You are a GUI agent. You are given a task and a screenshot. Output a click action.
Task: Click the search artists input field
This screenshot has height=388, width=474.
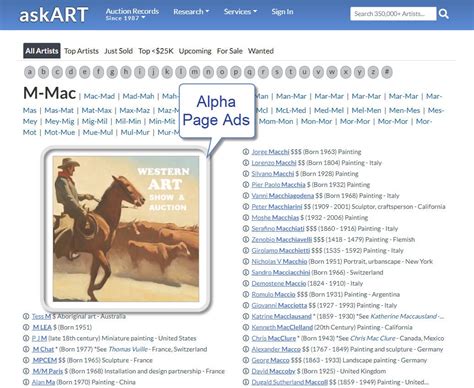393,14
